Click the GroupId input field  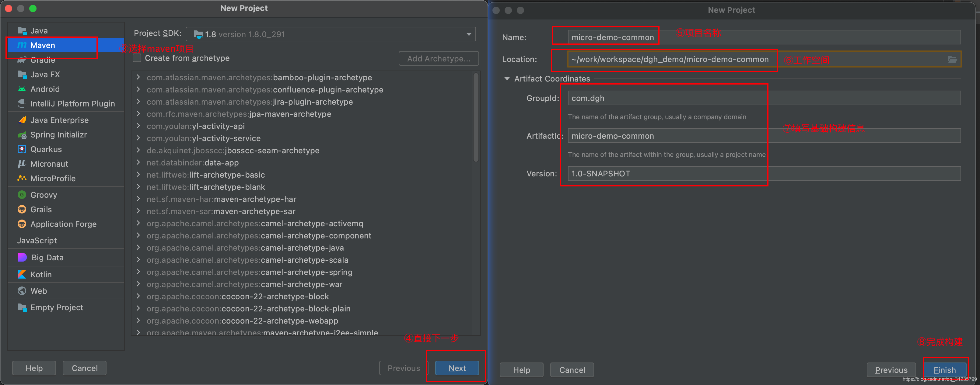[x=764, y=98]
